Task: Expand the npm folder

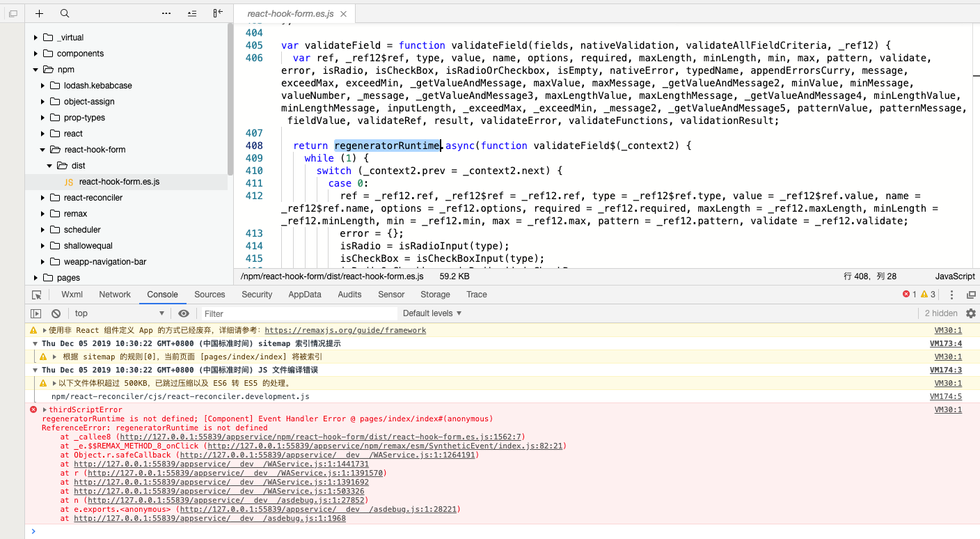Action: pyautogui.click(x=34, y=69)
